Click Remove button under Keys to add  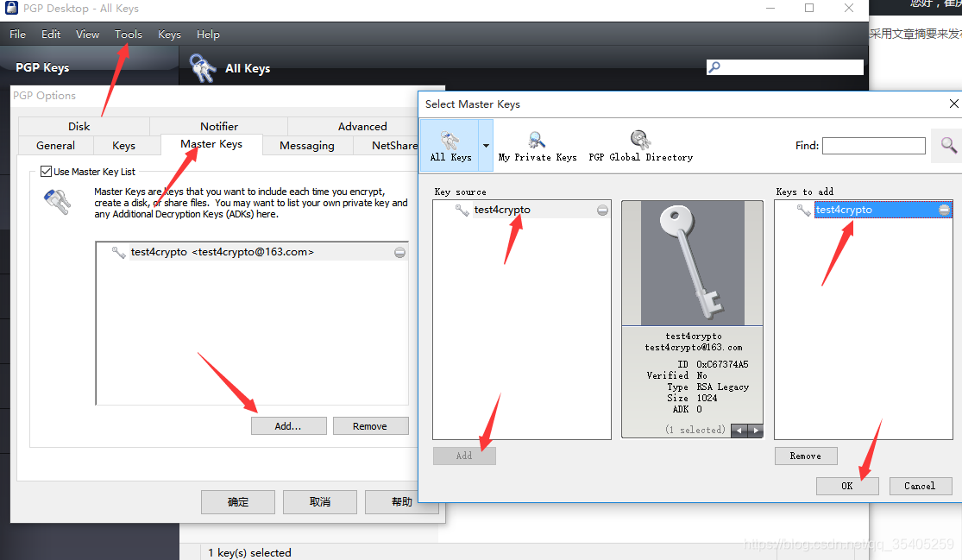point(806,456)
